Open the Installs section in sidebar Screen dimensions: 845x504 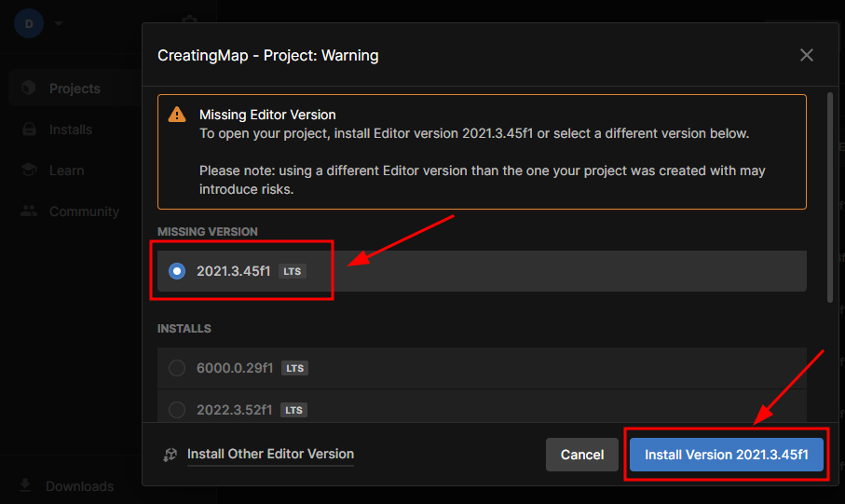tap(71, 129)
